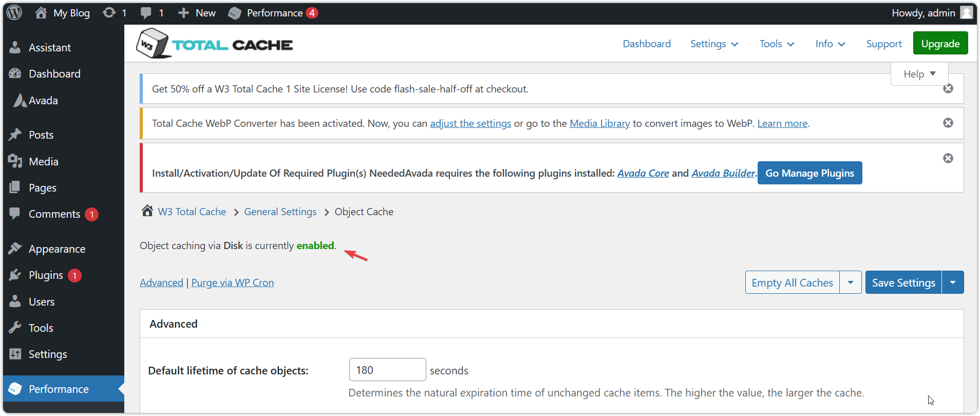This screenshot has width=980, height=416.
Task: Click the Appearance paintbrush icon
Action: pos(15,249)
